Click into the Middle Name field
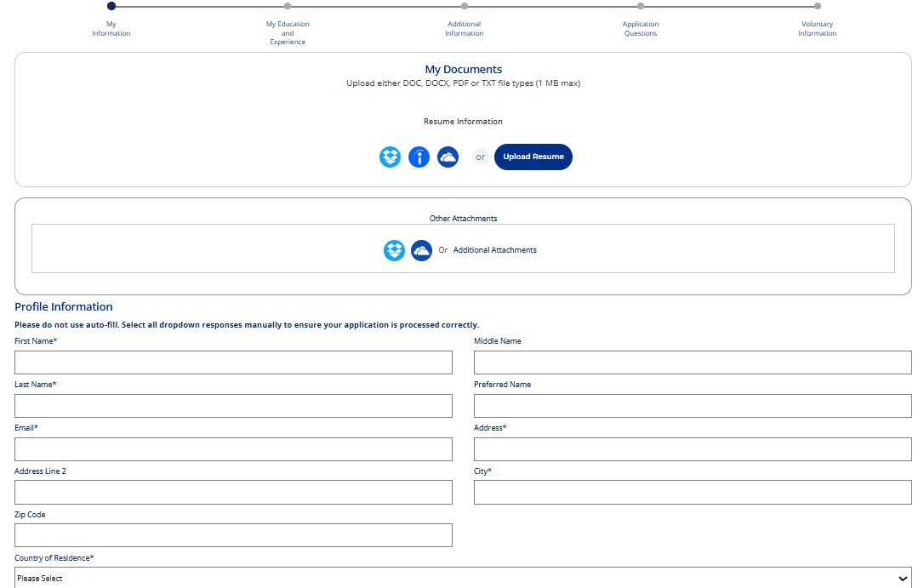Viewport: 924px width, 588px height. point(693,363)
